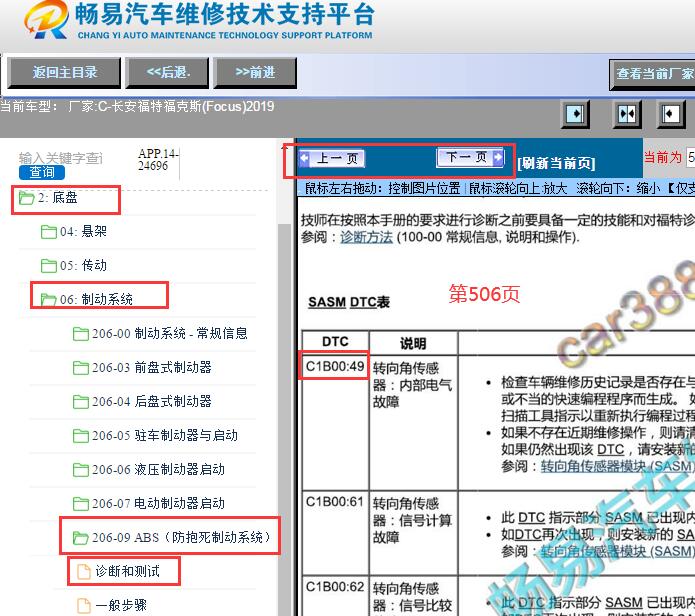Click folder icon beside 206-03 前盘式制动器
The image size is (695, 616).
[x=81, y=368]
